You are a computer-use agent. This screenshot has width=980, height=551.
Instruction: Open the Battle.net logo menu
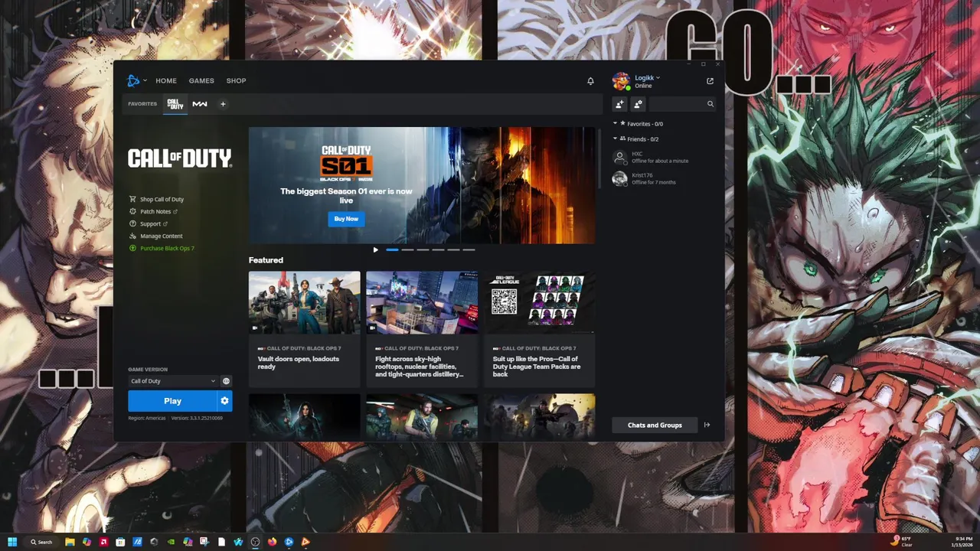click(133, 80)
